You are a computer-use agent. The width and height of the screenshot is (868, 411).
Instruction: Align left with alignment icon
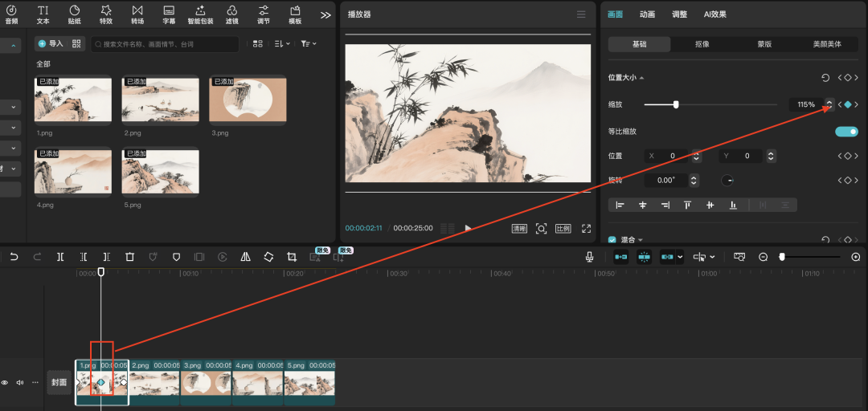[x=620, y=205]
